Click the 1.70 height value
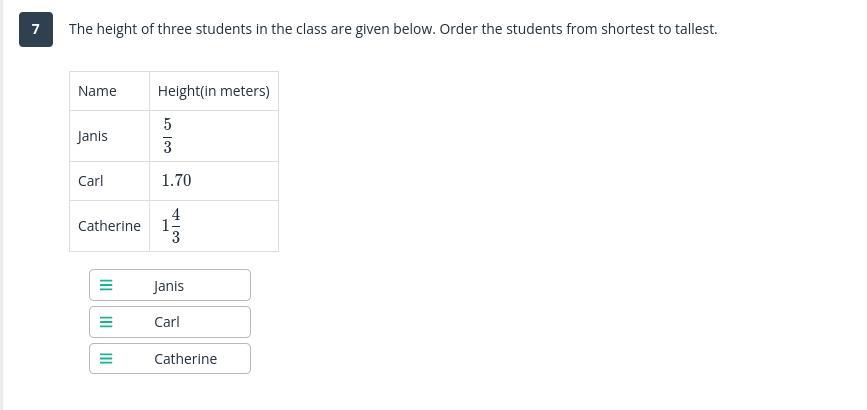 176,181
